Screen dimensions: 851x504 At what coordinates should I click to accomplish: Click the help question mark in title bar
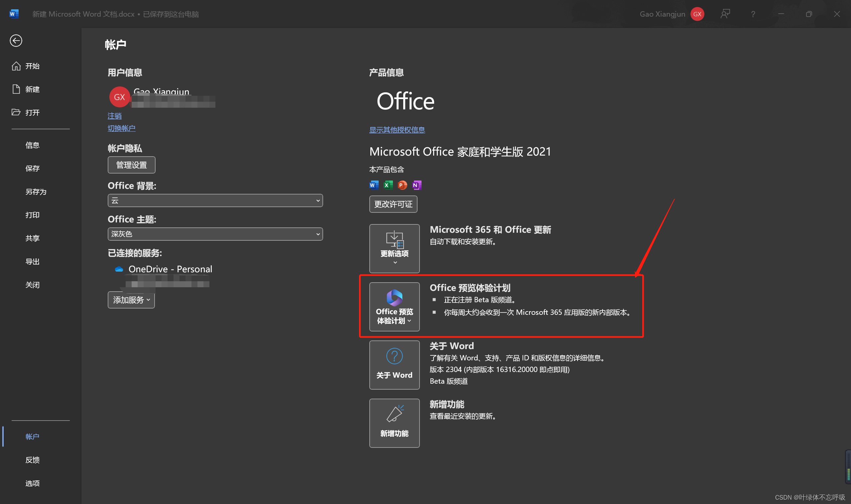753,14
